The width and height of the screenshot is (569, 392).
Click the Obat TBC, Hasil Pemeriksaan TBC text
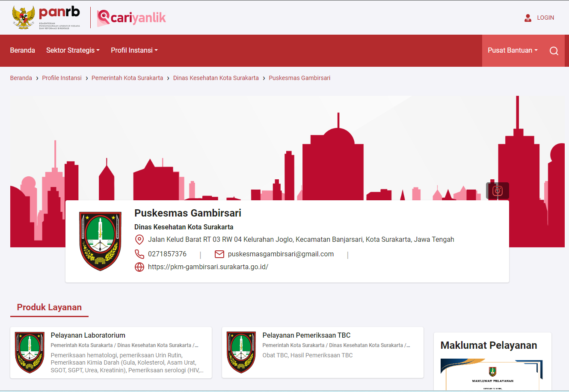point(308,355)
